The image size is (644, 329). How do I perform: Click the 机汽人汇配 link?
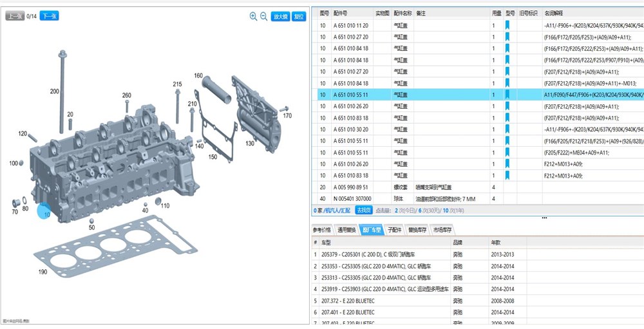[337, 211]
